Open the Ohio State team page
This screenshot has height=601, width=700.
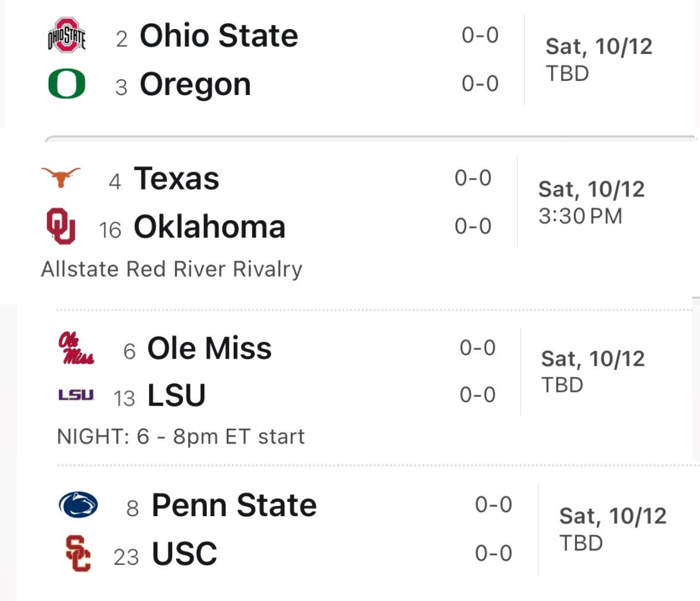218,36
